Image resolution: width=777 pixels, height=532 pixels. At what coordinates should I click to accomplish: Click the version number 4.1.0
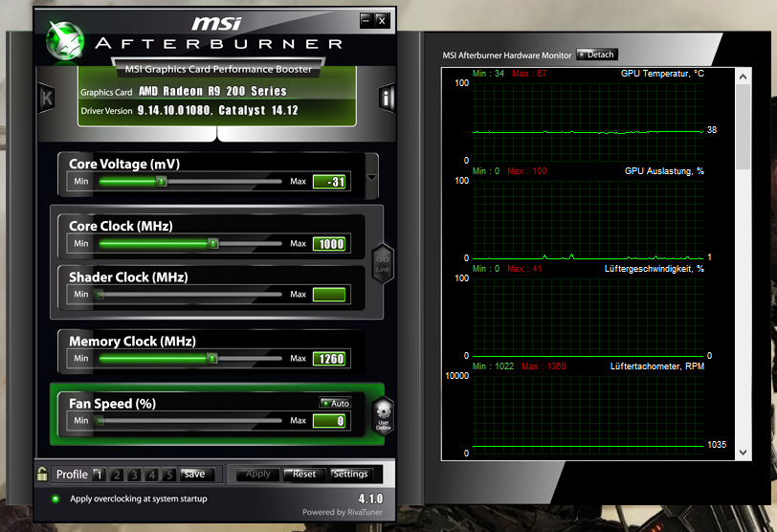(370, 499)
